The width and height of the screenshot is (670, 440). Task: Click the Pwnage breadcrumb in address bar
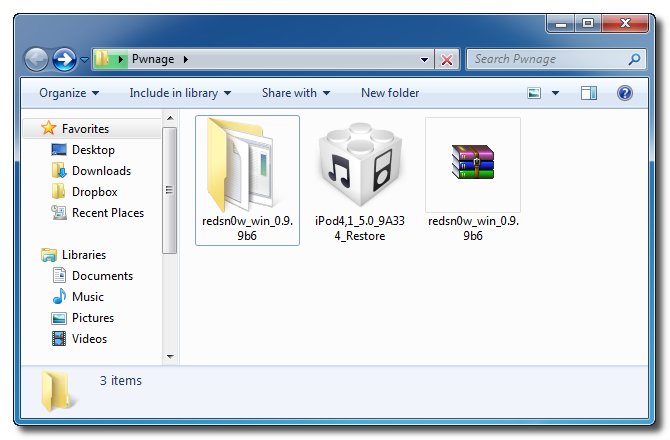[153, 59]
